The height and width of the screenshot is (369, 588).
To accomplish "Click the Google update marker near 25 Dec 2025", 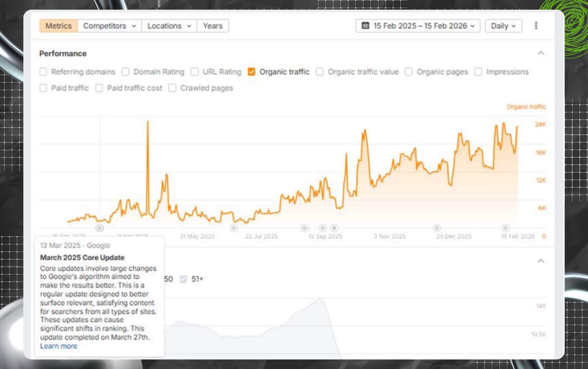I will point(437,228).
